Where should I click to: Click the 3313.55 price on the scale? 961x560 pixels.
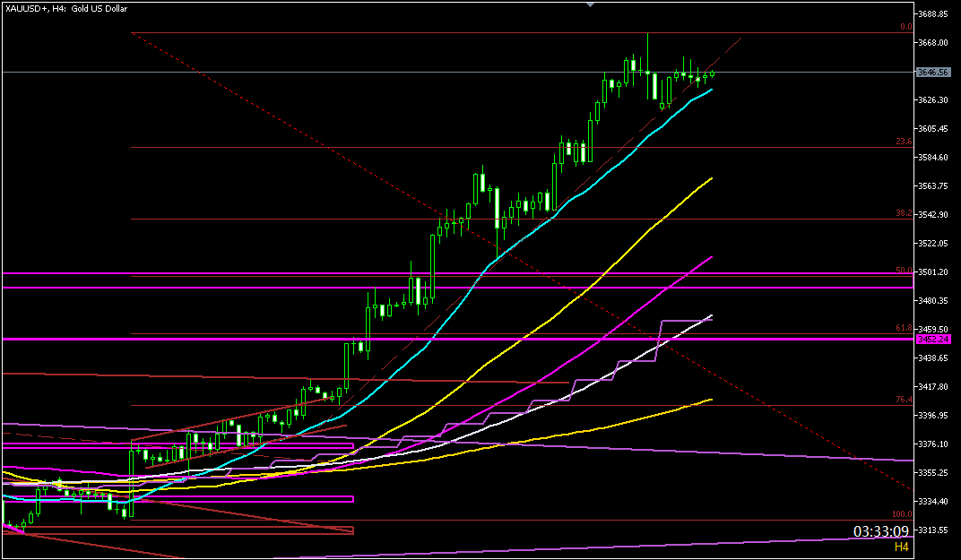(x=933, y=530)
